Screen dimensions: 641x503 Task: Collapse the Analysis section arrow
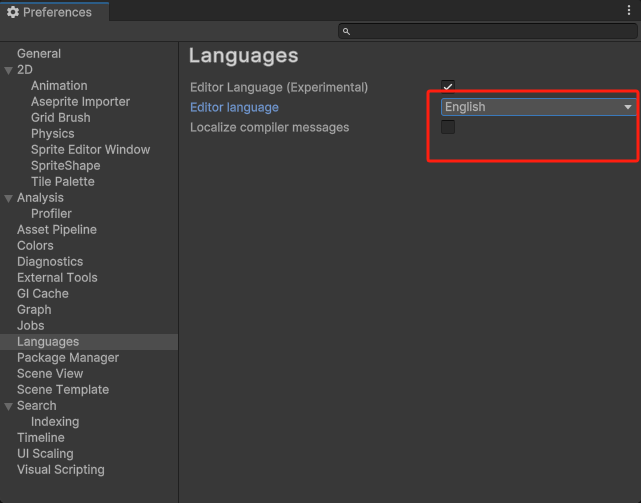9,198
